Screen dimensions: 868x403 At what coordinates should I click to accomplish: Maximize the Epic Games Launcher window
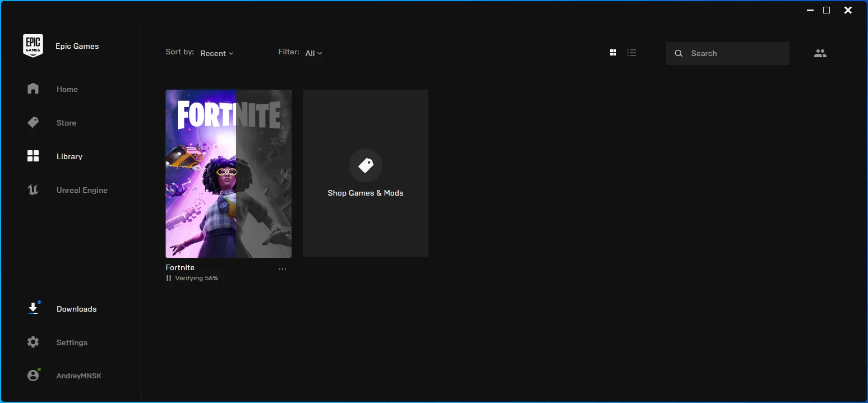(827, 10)
